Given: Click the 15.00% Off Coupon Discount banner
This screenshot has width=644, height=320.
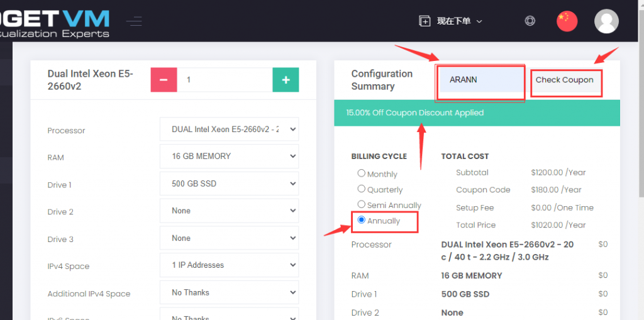Looking at the screenshot, I should coord(477,113).
